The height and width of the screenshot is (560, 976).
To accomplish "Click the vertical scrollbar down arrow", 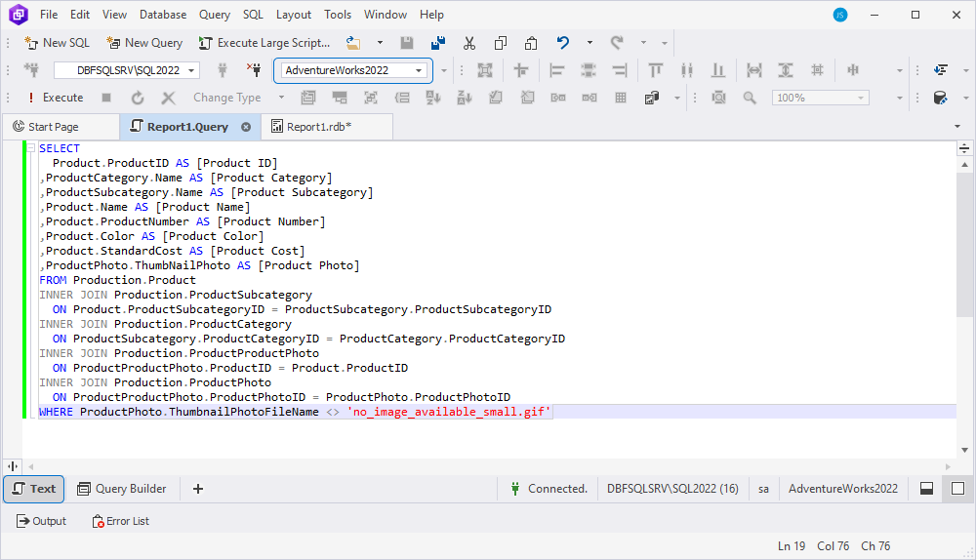I will pyautogui.click(x=964, y=450).
